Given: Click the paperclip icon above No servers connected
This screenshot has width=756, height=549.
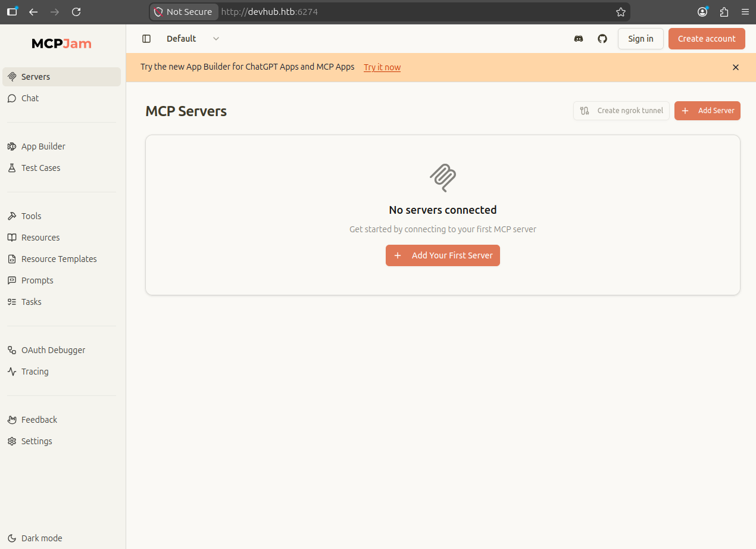Looking at the screenshot, I should (443, 178).
